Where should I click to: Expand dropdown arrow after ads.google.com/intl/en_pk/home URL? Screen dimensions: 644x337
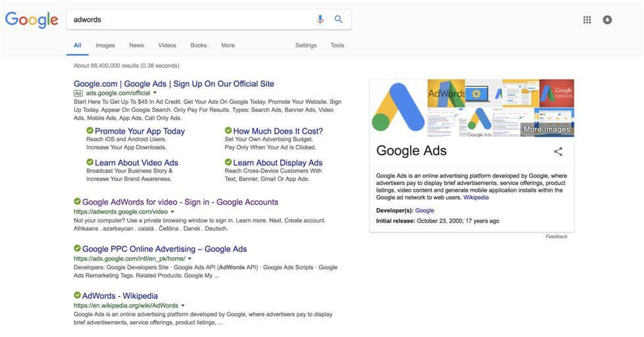(x=189, y=259)
